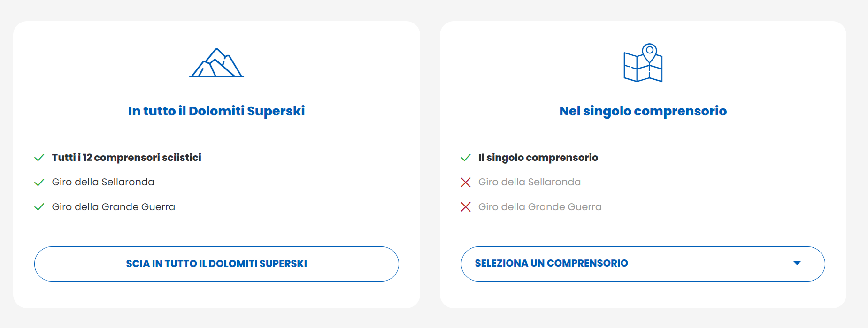Click red X beside Giro della Sellaronda
This screenshot has width=868, height=328.
click(466, 183)
